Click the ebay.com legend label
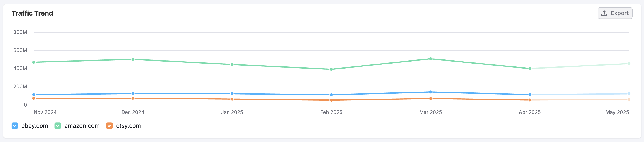Image resolution: width=644 pixels, height=142 pixels. tap(34, 126)
